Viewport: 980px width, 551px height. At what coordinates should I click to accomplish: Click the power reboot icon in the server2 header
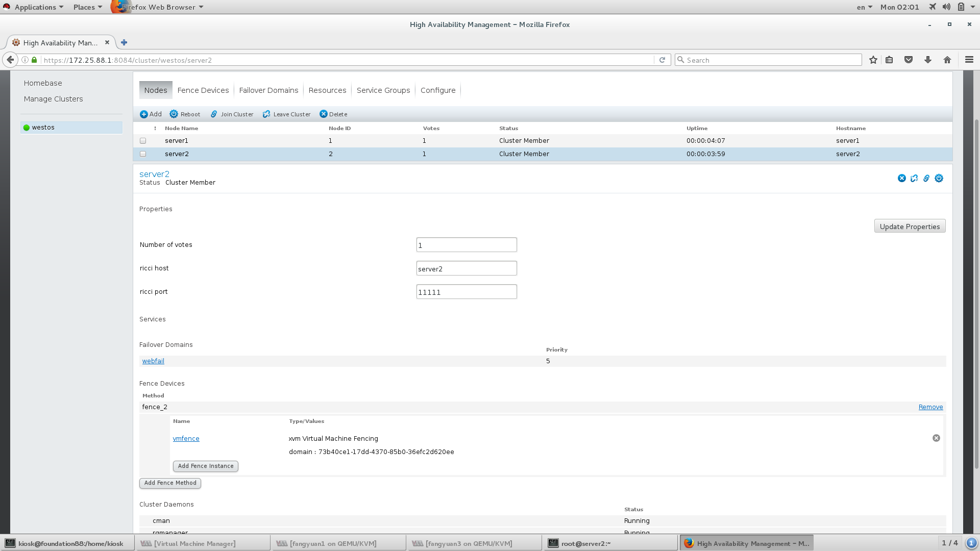(939, 178)
